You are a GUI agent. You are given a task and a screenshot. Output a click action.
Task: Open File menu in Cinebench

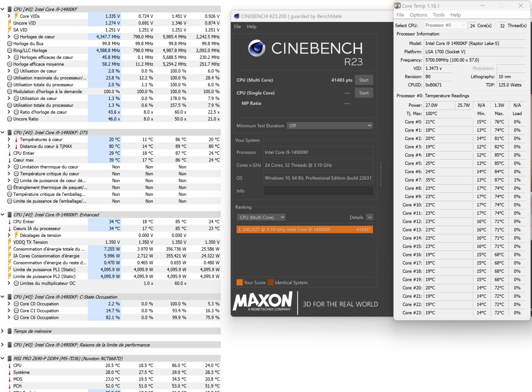(x=238, y=26)
